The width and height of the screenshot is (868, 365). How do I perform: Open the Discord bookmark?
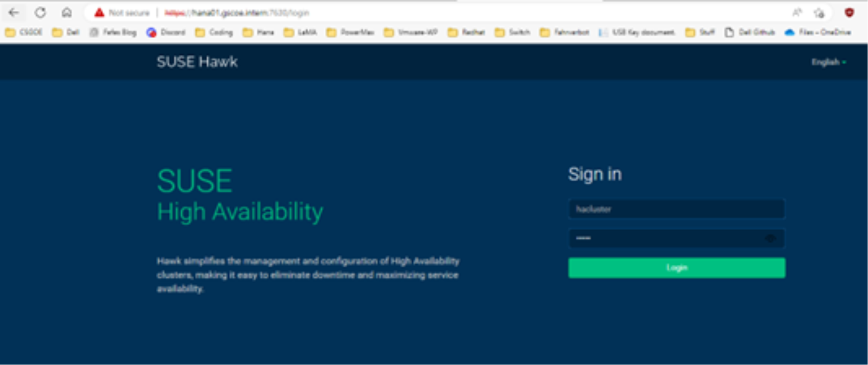tap(166, 32)
